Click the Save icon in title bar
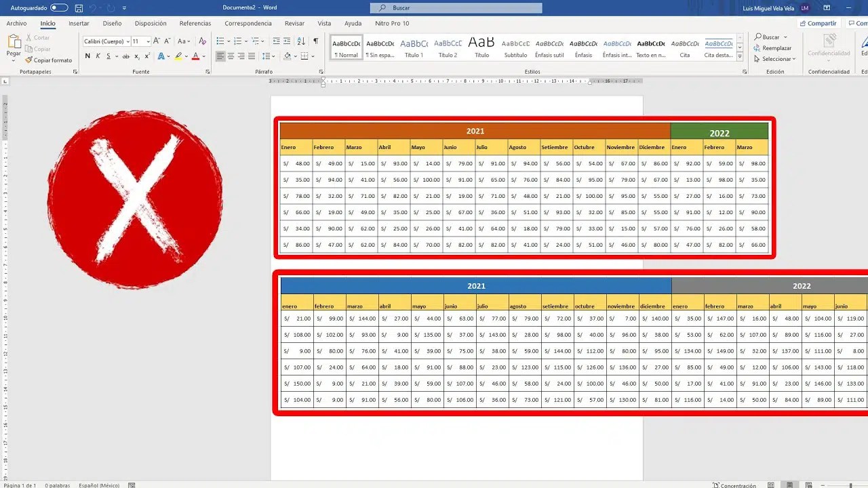 point(79,8)
